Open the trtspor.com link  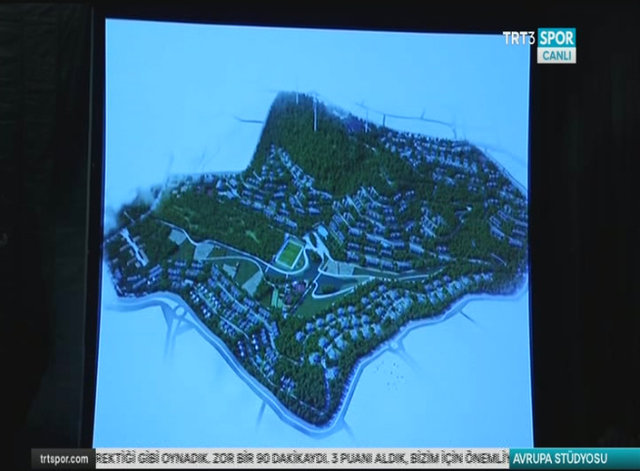point(64,458)
